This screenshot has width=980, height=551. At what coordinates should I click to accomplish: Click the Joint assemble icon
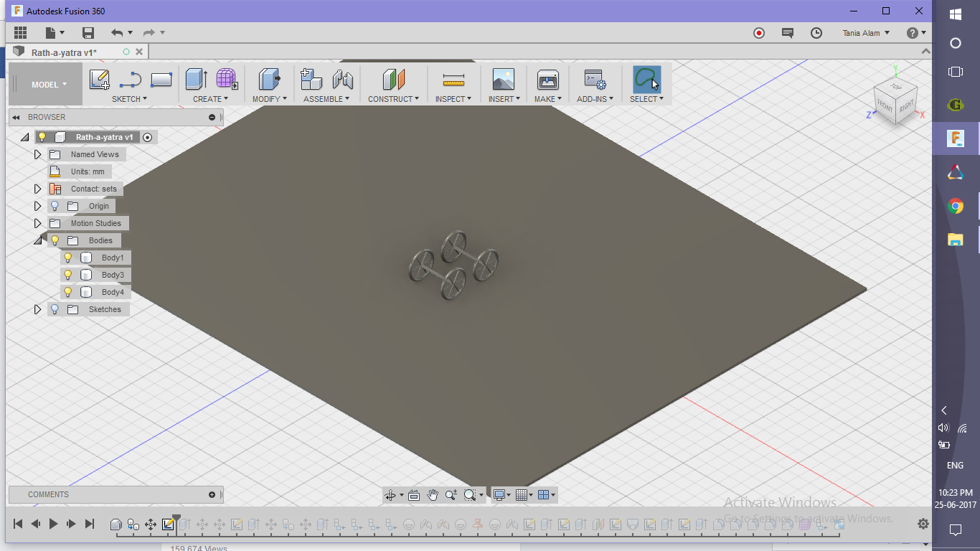pos(343,79)
